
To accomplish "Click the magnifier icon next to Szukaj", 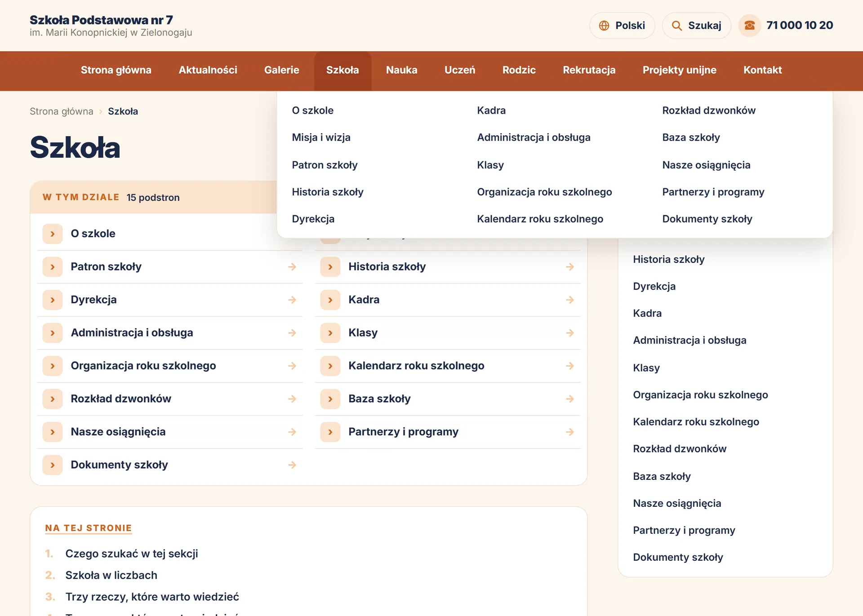I will point(676,26).
